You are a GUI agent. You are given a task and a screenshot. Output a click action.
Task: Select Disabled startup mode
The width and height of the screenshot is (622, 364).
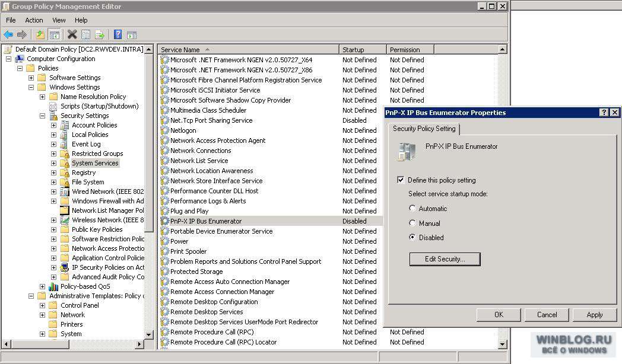pyautogui.click(x=412, y=237)
